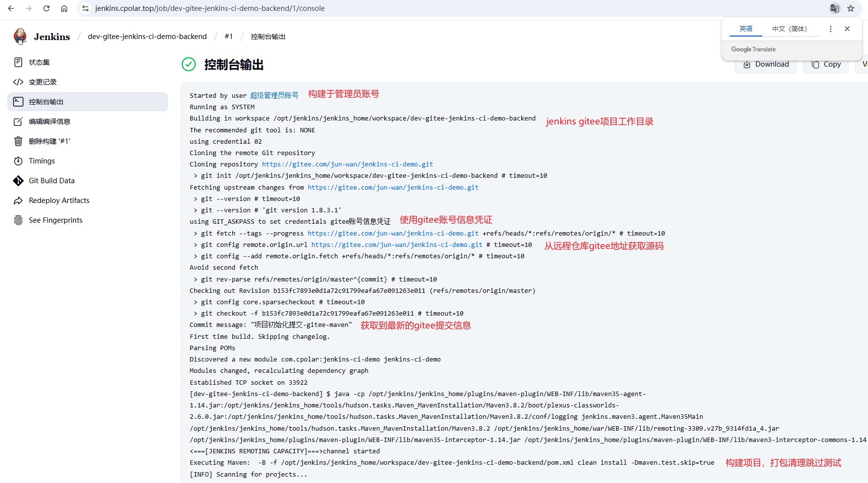Click the 状态集 document icon
The height and width of the screenshot is (483, 868).
(x=18, y=62)
